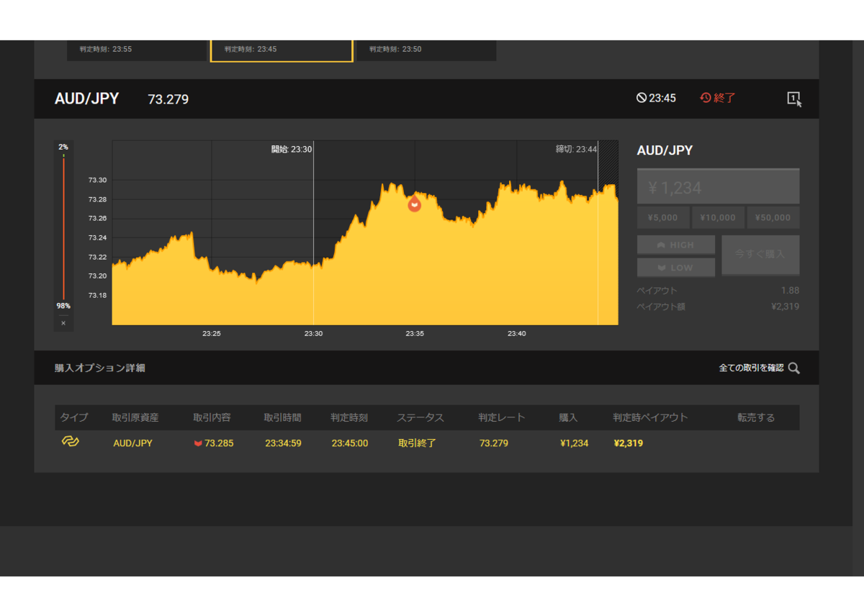Select the option card expiring at 23:55

[x=137, y=50]
